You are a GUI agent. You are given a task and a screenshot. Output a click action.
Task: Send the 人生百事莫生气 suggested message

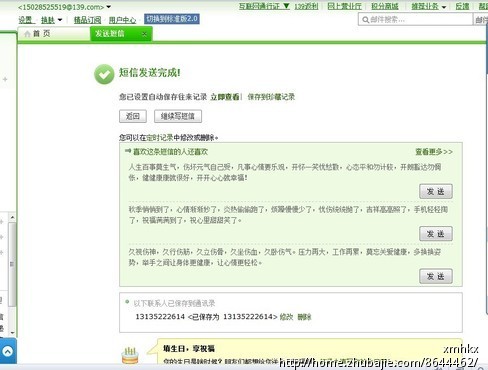(x=436, y=192)
